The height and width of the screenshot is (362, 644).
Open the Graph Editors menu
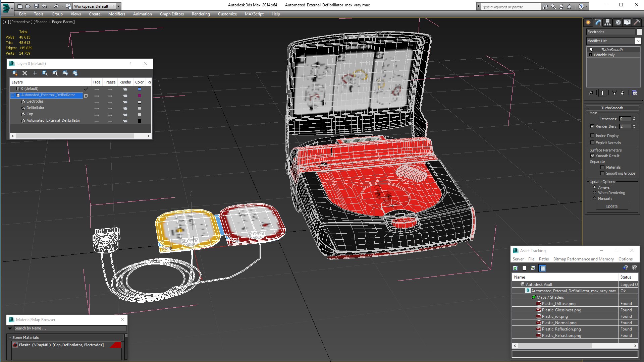tap(172, 14)
